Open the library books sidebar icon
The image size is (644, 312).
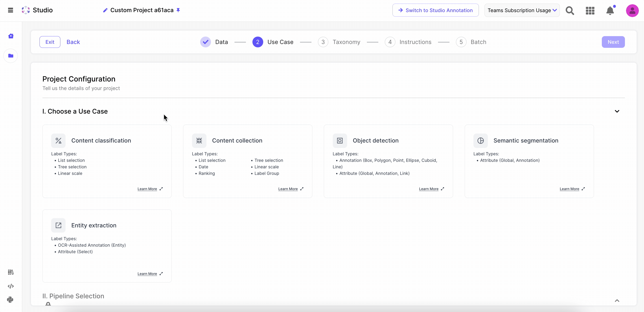click(11, 272)
